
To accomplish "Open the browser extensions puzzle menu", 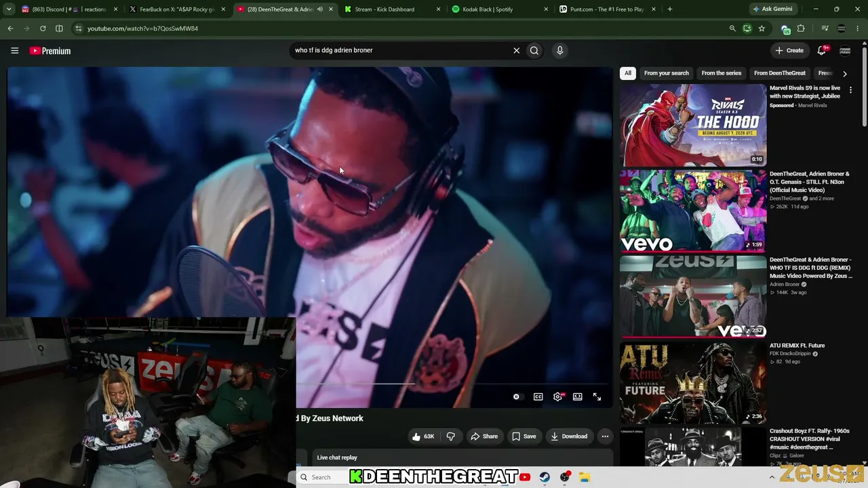I will (801, 28).
